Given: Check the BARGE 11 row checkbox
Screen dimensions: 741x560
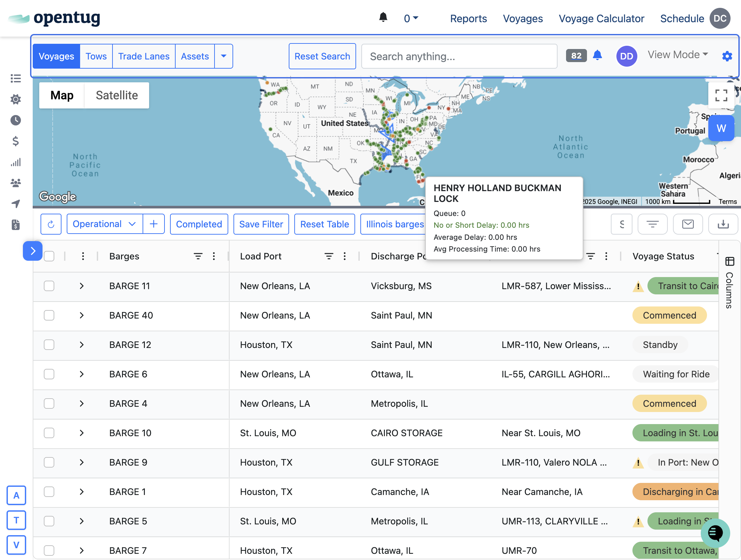Looking at the screenshot, I should [x=49, y=286].
